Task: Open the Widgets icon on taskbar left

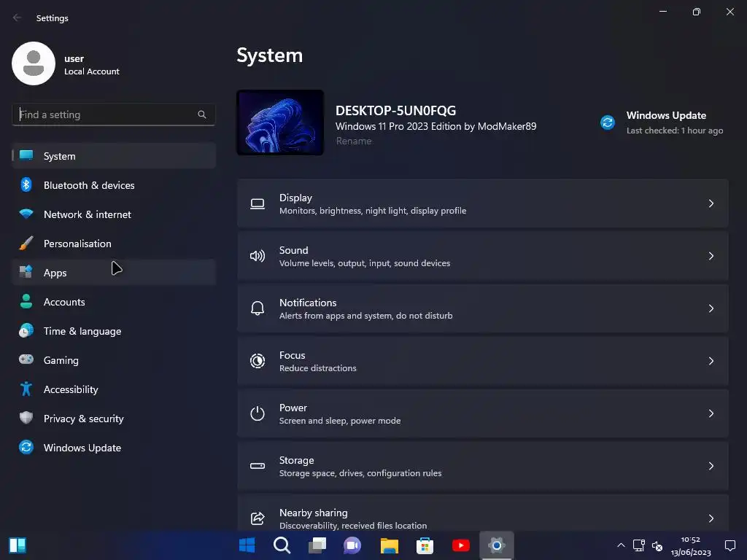Action: tap(18, 545)
